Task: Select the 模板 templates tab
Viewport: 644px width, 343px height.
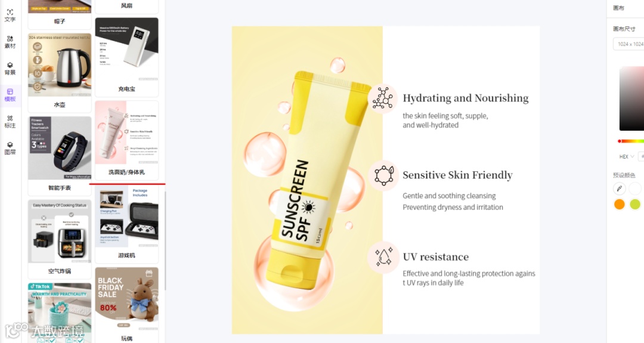Action: point(10,95)
